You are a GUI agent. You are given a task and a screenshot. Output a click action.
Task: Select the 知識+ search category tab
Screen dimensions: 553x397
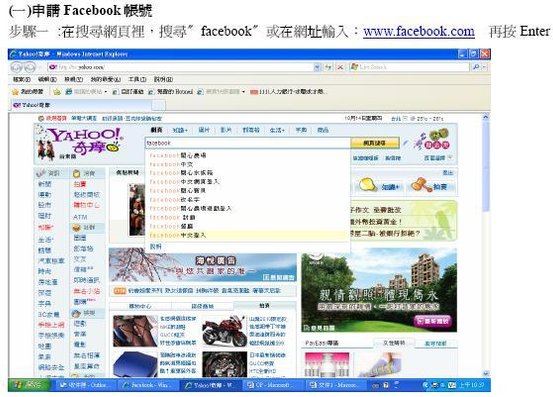180,130
